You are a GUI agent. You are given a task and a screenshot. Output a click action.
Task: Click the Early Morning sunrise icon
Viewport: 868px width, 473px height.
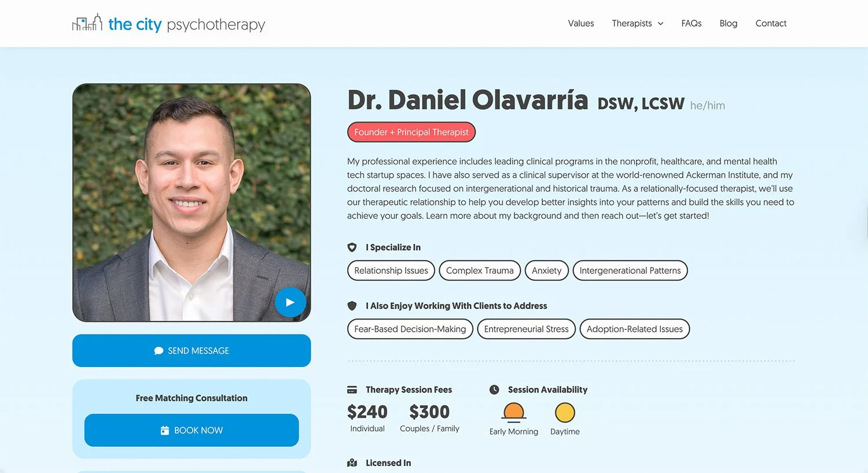pos(514,412)
